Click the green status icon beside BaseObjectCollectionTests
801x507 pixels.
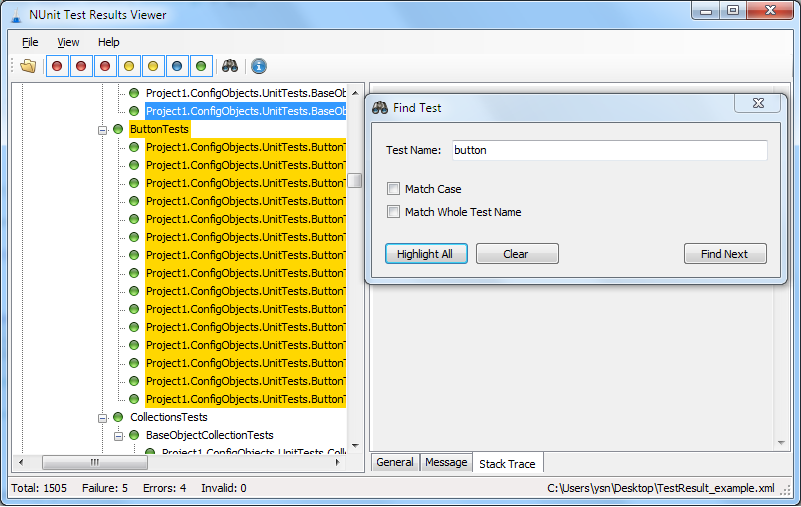134,435
